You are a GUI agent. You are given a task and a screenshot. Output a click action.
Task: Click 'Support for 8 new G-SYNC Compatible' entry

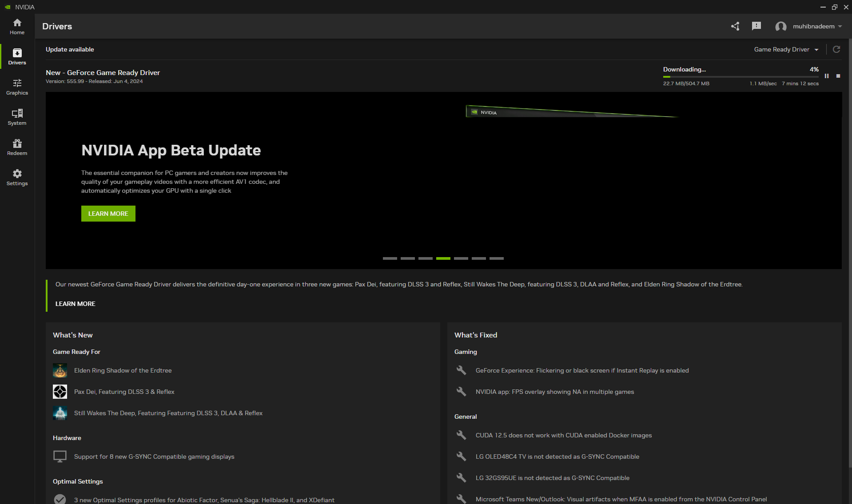pos(154,456)
